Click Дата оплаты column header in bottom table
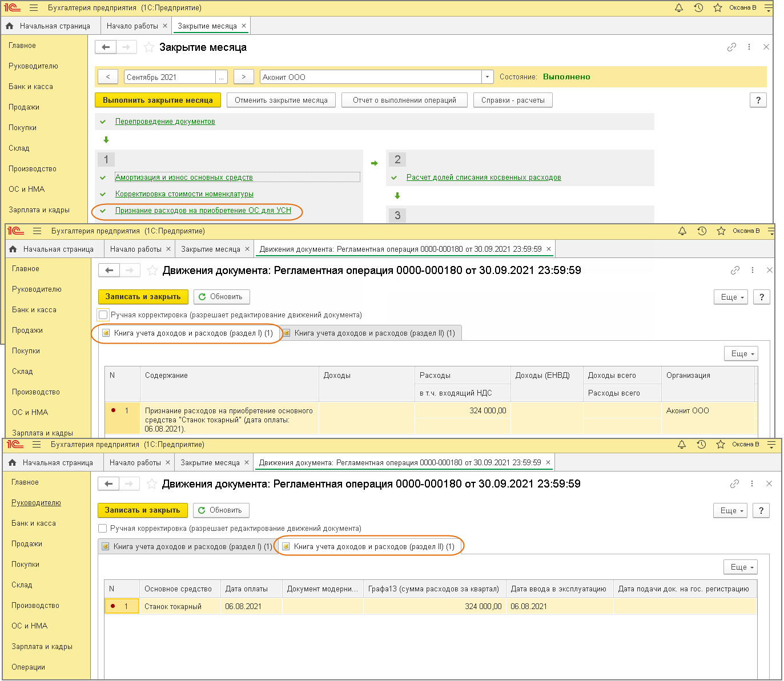 point(251,589)
